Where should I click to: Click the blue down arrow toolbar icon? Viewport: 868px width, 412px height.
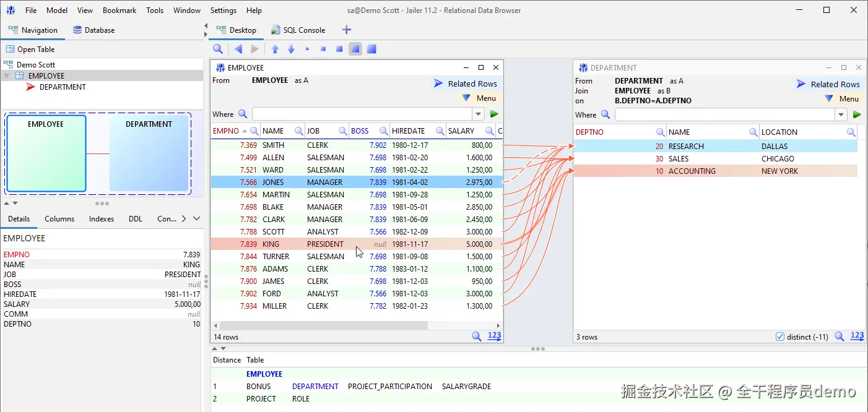(x=291, y=49)
